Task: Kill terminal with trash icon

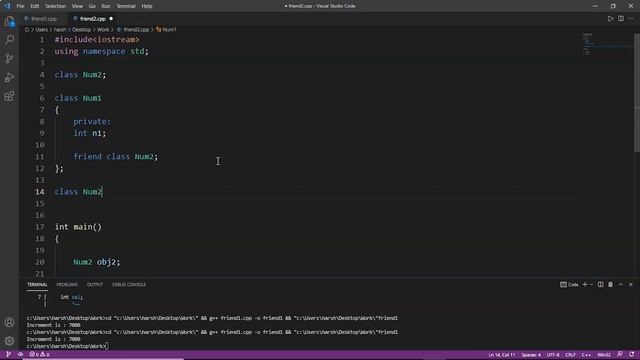Action: (610, 284)
